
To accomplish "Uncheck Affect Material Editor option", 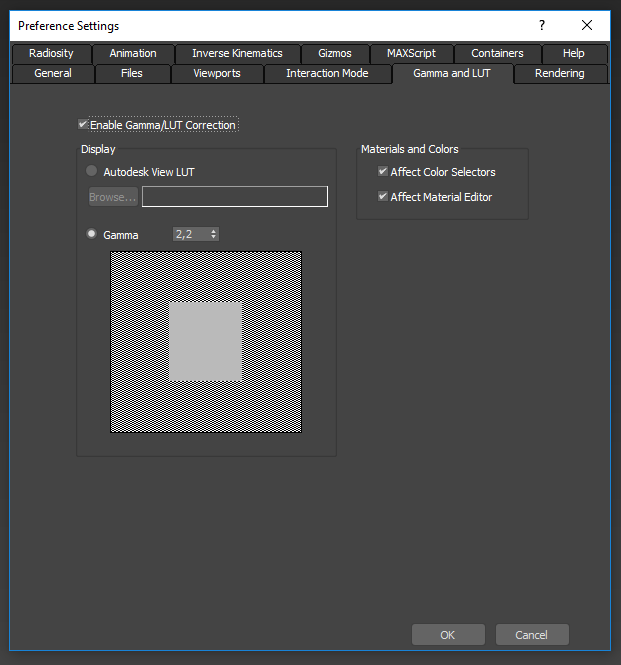I will point(383,197).
